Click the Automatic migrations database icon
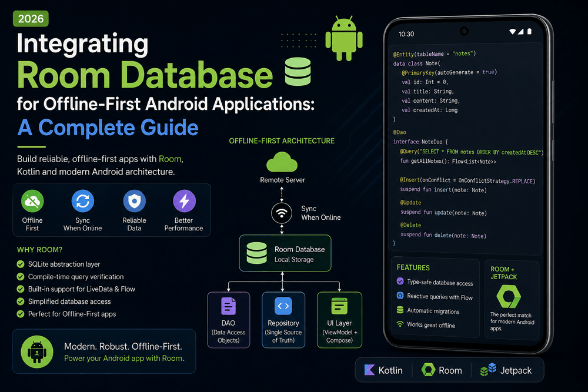Viewport: 588px width, 392px height. pos(400,310)
